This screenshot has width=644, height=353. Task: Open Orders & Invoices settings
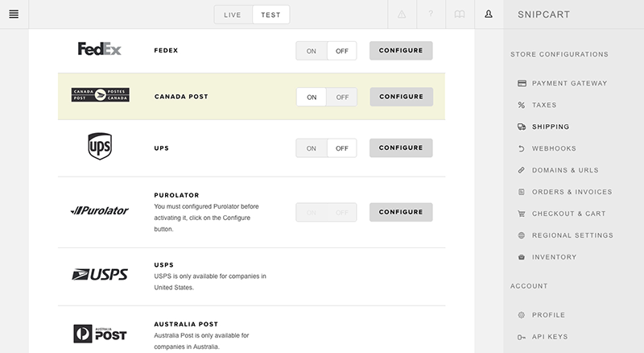pos(572,192)
